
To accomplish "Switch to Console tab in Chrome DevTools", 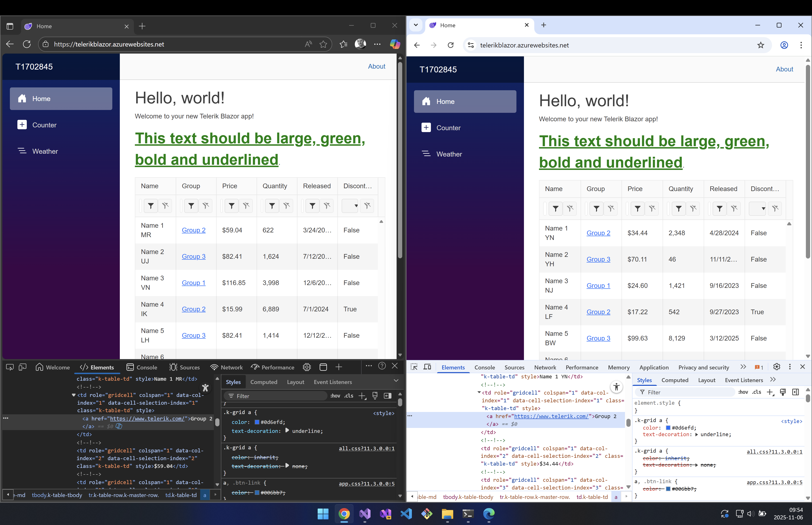I will coord(484,368).
